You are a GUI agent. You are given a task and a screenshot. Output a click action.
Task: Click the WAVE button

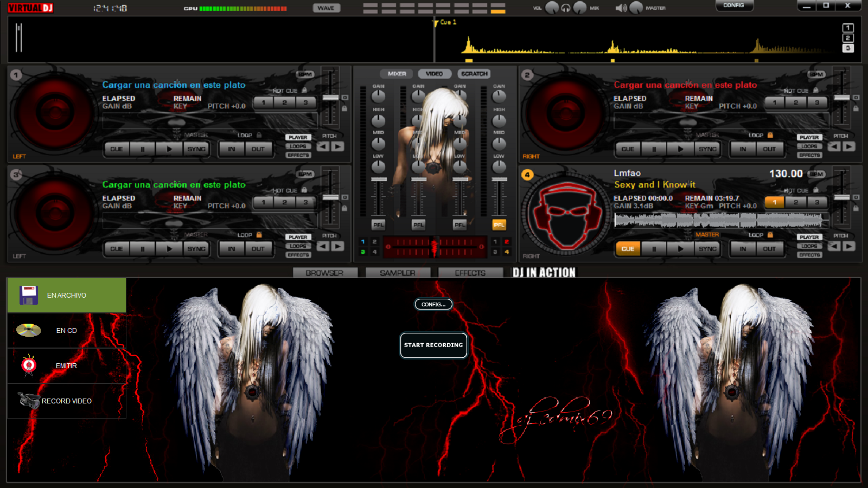pos(325,8)
